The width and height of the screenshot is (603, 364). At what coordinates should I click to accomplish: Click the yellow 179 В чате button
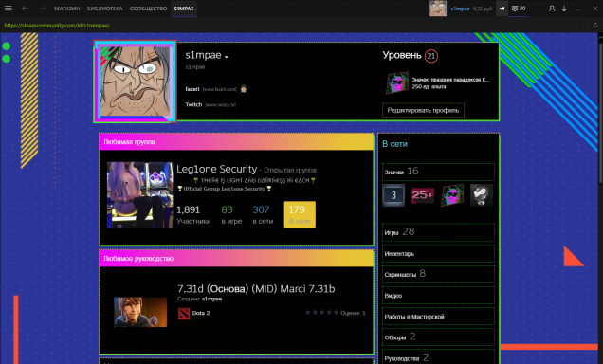(x=300, y=214)
